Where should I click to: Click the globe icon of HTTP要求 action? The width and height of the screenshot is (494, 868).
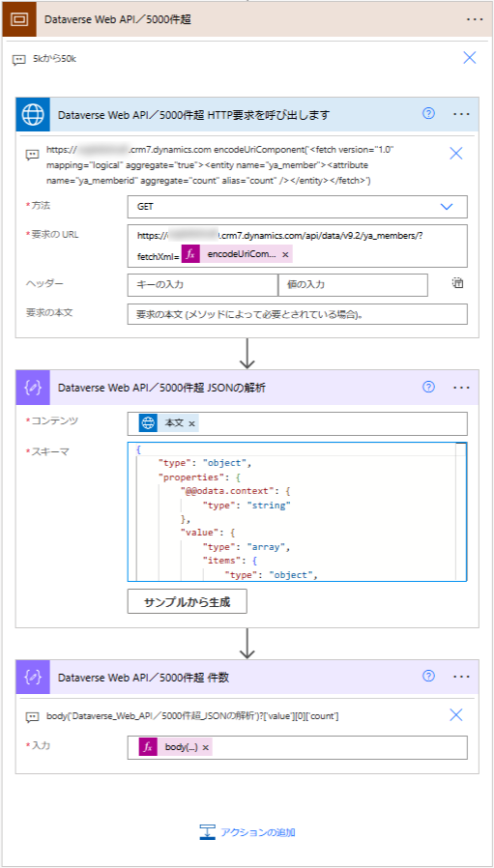(33, 115)
